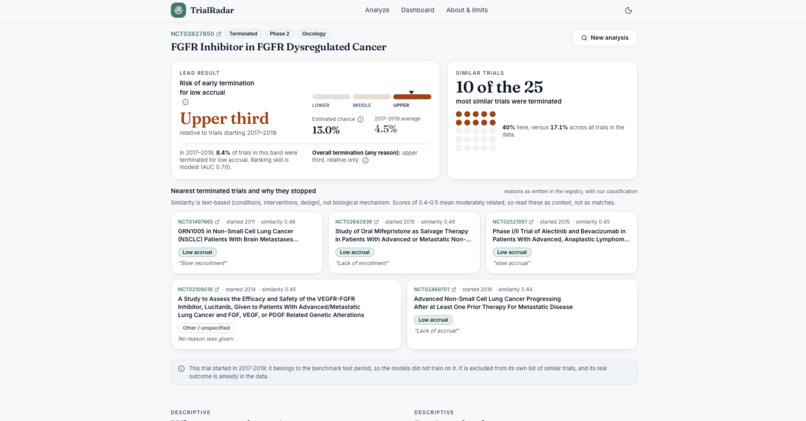The width and height of the screenshot is (806, 421).
Task: Click Low accrual tag on GRN1005 card
Action: [x=197, y=252]
